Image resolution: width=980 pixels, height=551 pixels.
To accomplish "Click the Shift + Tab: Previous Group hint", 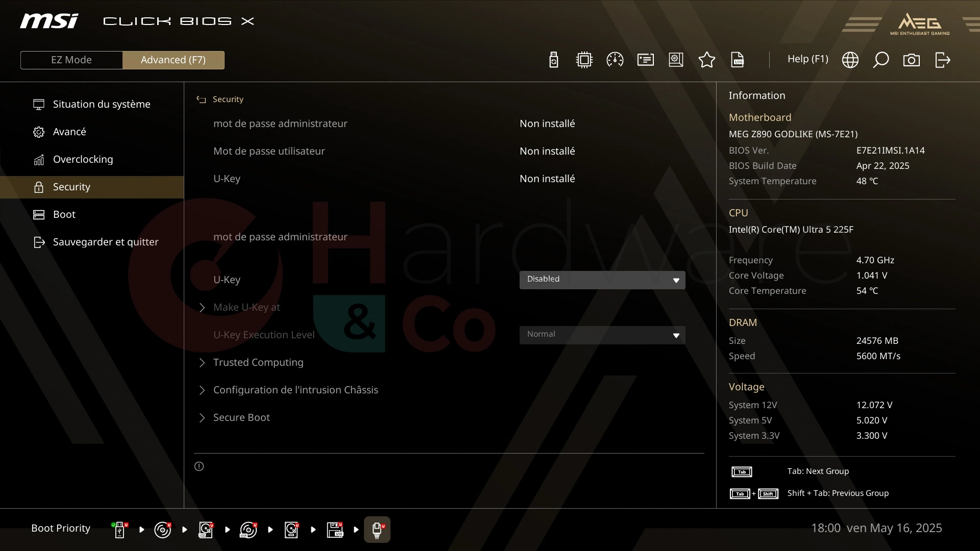I will [x=838, y=493].
